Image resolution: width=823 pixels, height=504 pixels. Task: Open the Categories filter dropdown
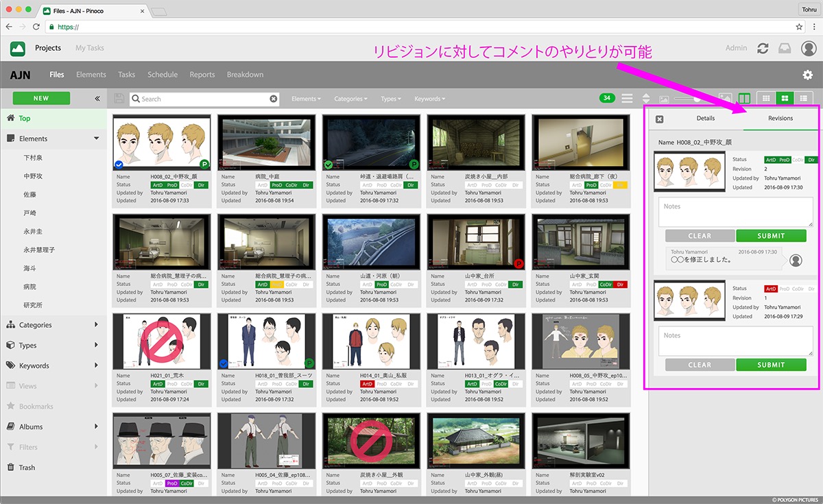[x=350, y=99]
